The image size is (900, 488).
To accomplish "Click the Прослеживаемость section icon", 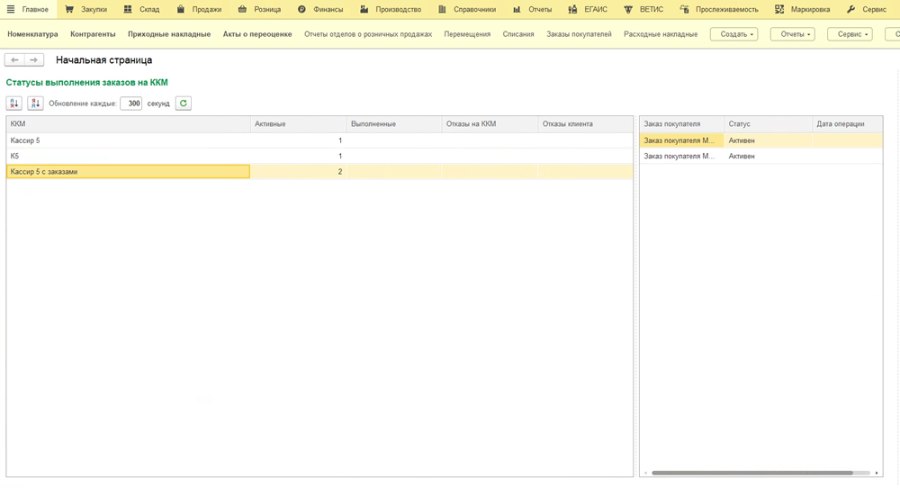I will (x=684, y=9).
